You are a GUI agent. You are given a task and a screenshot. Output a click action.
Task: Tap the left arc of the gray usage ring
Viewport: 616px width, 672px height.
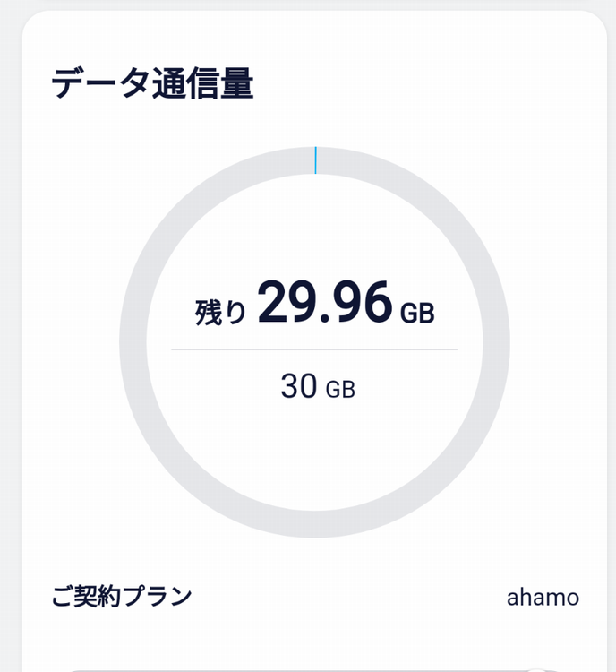point(133,342)
